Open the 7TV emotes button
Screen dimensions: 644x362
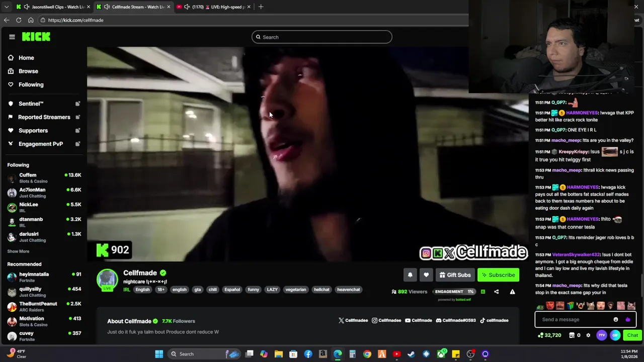[x=602, y=335]
